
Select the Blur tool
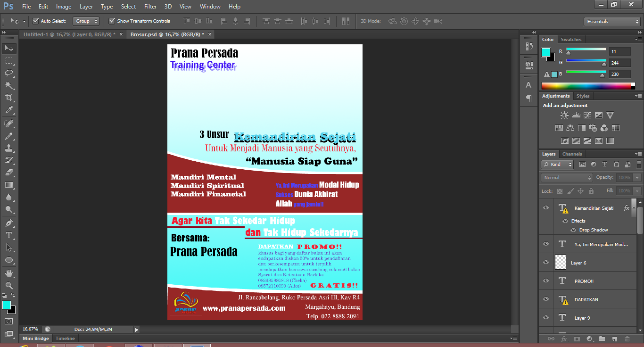[8, 198]
